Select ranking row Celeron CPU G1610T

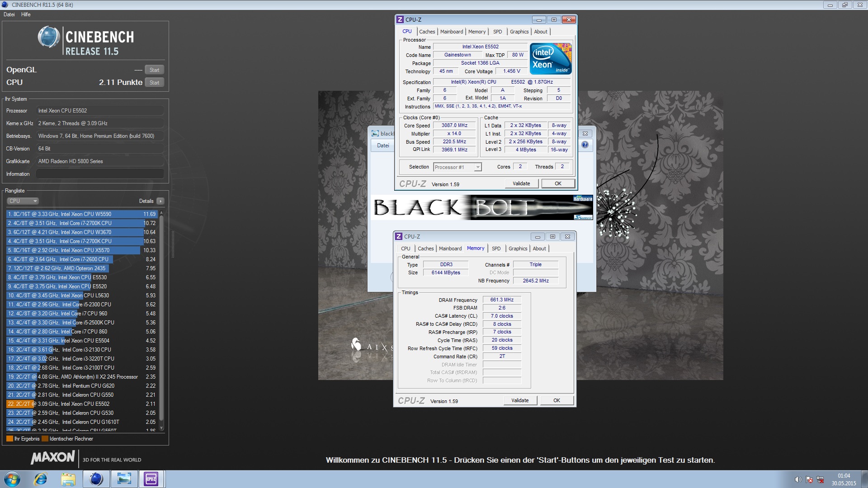click(82, 422)
